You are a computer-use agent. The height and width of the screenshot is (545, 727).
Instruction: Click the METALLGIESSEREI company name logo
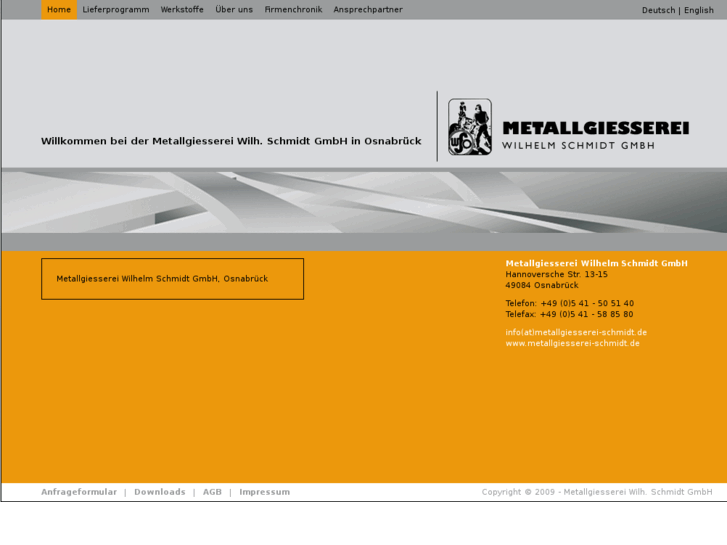click(x=596, y=128)
